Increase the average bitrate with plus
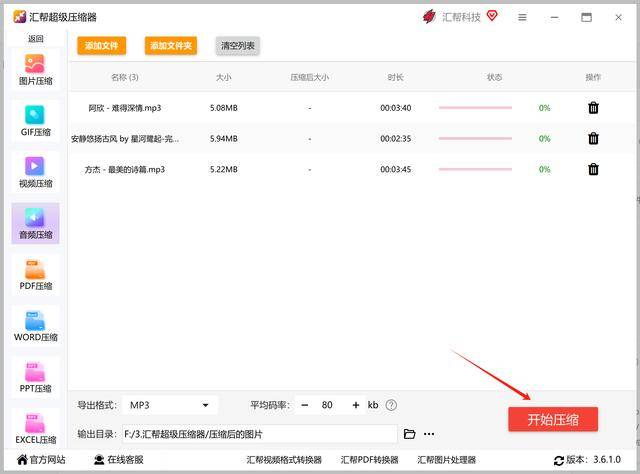 356,405
